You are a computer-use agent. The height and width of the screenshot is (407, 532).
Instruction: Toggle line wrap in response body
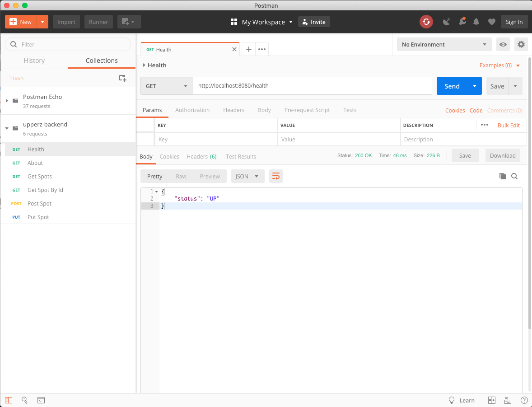tap(276, 176)
